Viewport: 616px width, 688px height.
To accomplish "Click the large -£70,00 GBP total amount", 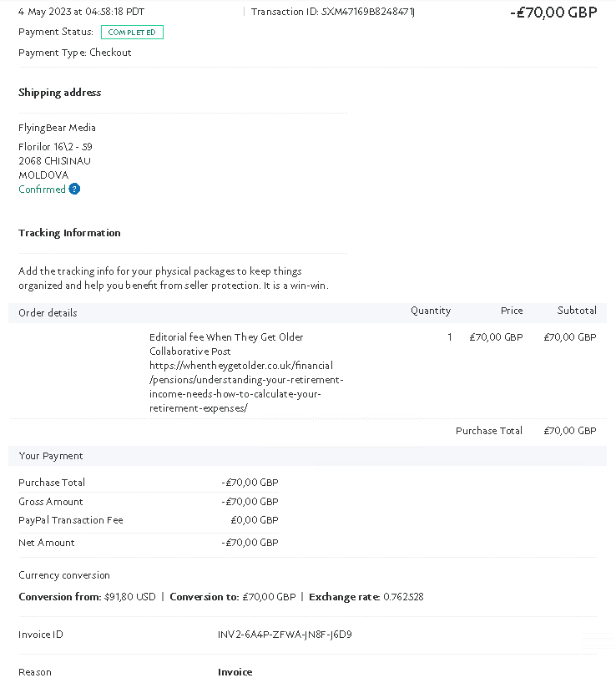I will [x=553, y=13].
